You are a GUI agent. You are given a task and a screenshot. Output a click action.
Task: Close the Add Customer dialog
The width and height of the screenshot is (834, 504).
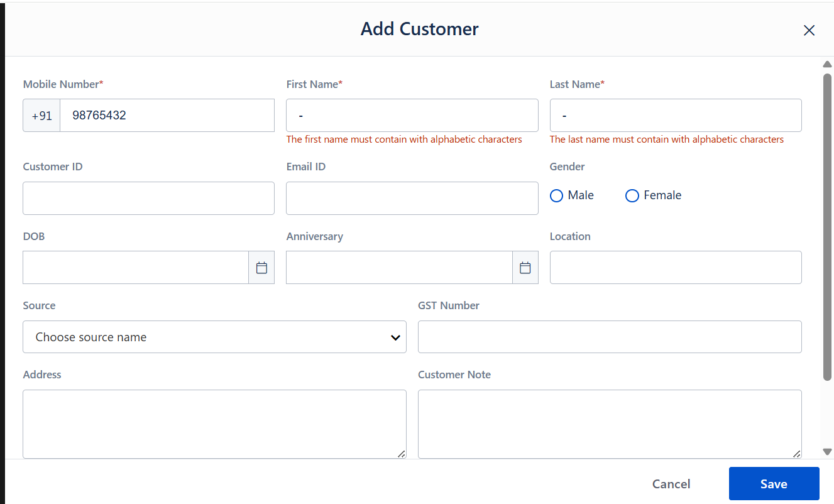tap(809, 30)
